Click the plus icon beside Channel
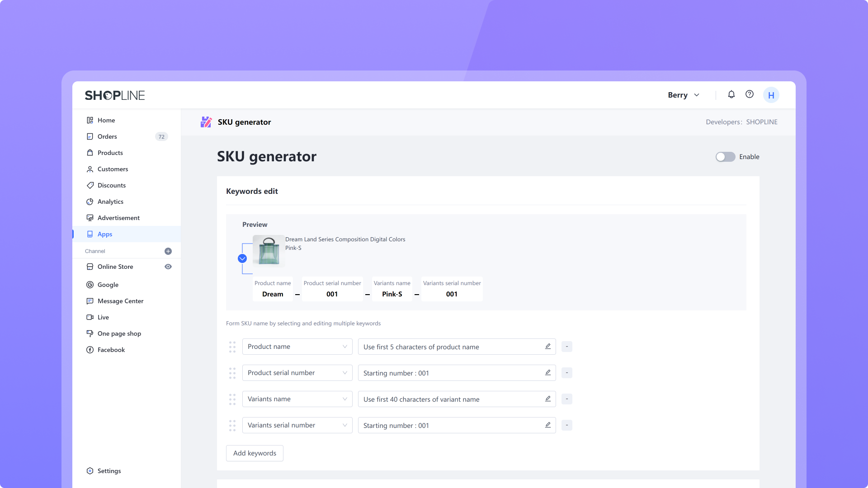Viewport: 868px width, 488px height. point(168,251)
